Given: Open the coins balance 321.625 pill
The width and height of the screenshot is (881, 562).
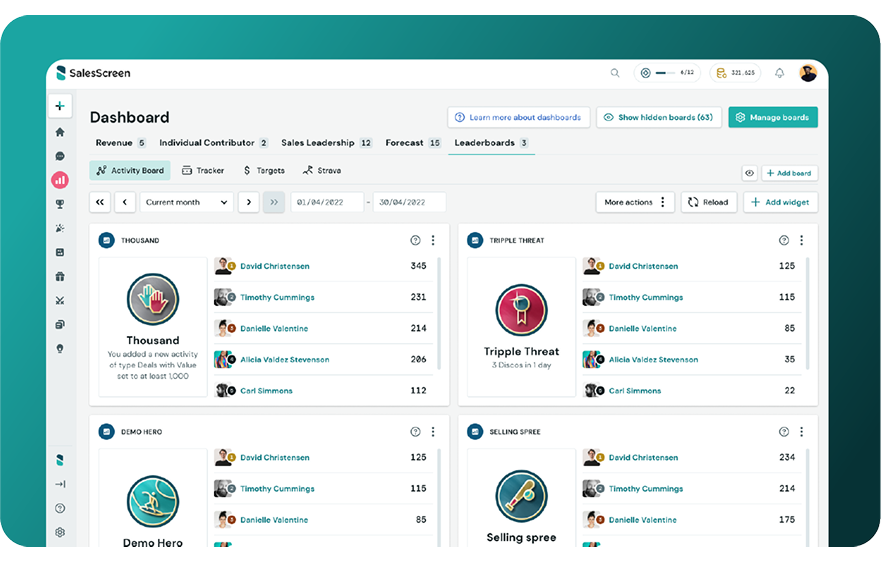Looking at the screenshot, I should [x=735, y=73].
